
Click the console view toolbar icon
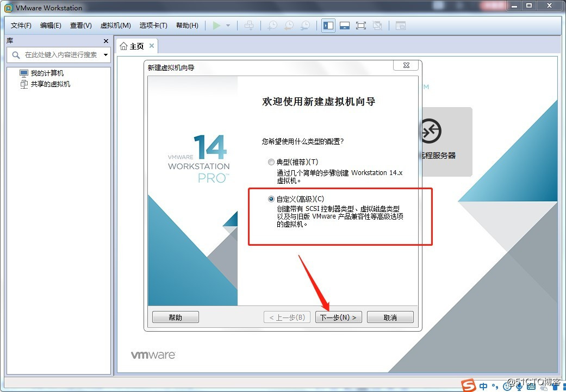pyautogui.click(x=401, y=26)
